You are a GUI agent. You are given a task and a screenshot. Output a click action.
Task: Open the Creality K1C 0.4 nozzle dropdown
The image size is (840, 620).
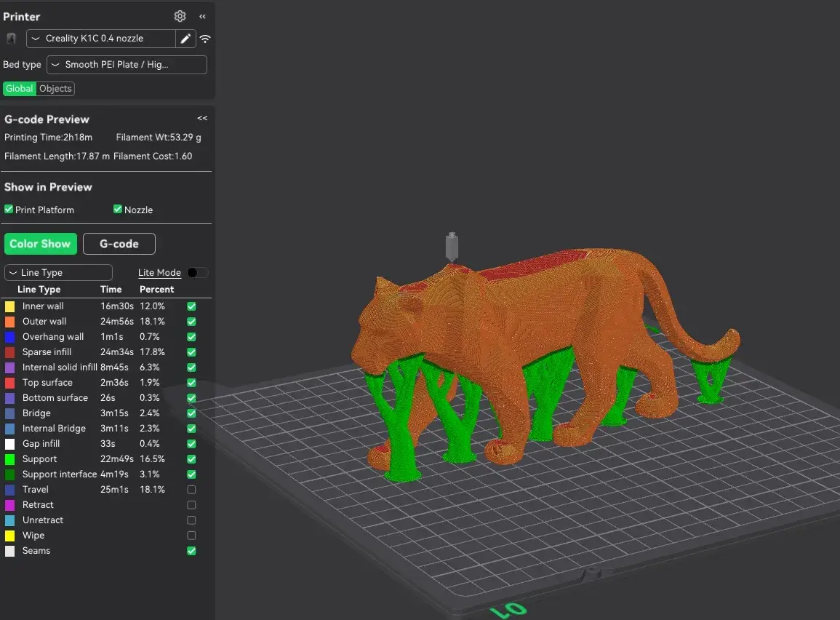click(x=102, y=38)
